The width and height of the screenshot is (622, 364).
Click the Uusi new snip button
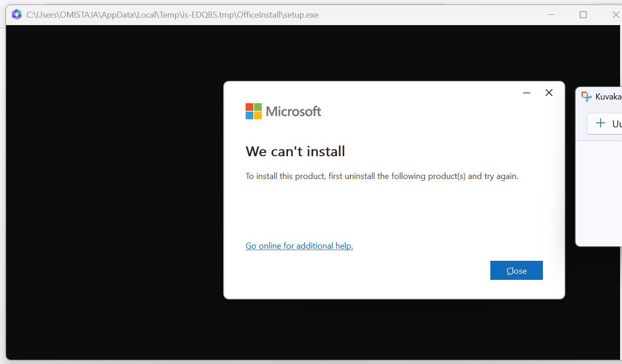click(x=605, y=124)
